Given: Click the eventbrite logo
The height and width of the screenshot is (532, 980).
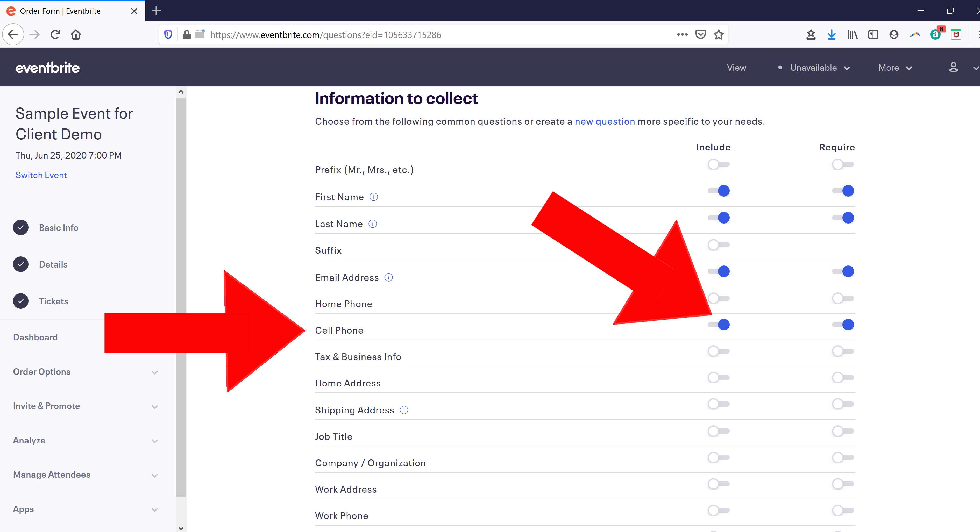Looking at the screenshot, I should (48, 67).
